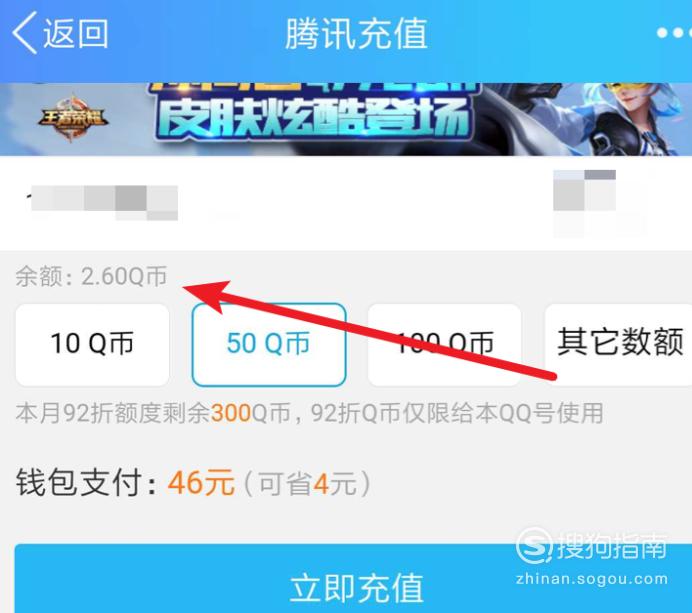Tap the 返回 back text
692x613 pixels.
[75, 34]
